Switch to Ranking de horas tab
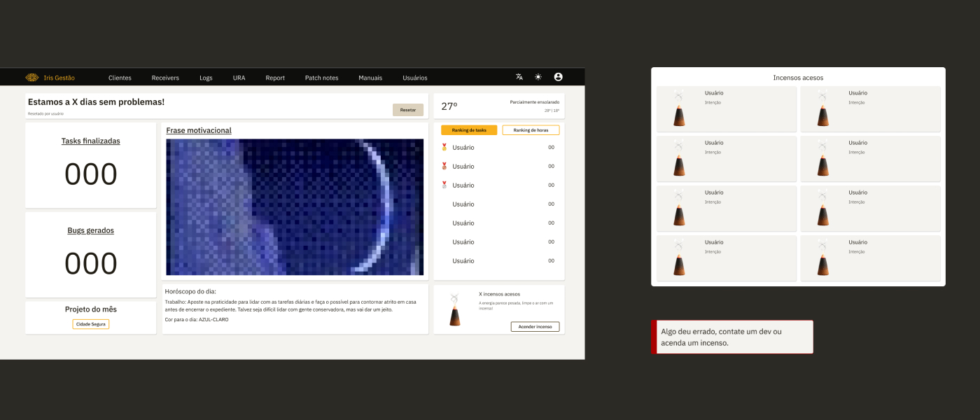Image resolution: width=980 pixels, height=420 pixels. (531, 130)
